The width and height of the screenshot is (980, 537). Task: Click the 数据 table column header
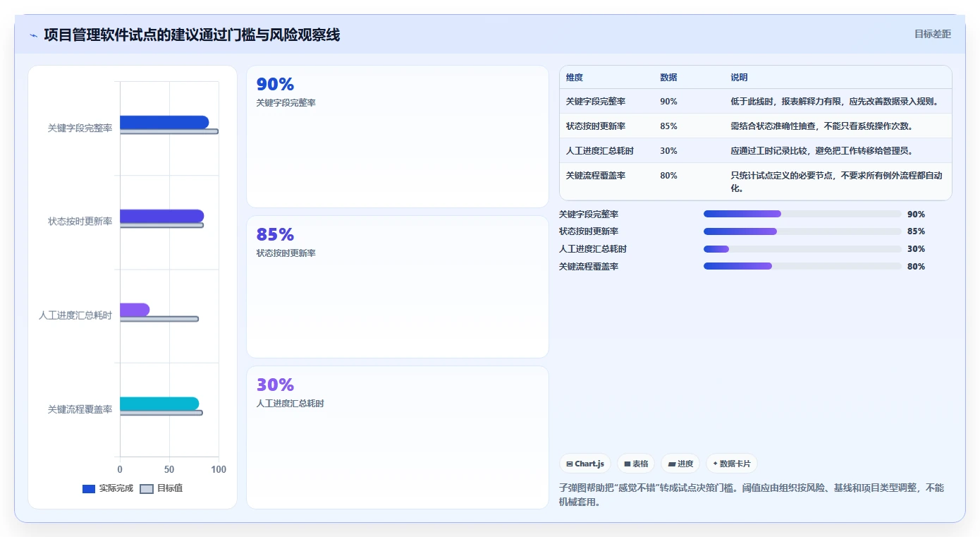coord(668,78)
